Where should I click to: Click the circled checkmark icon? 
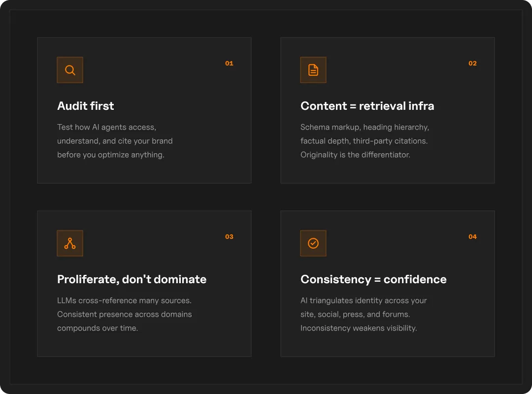coord(313,243)
